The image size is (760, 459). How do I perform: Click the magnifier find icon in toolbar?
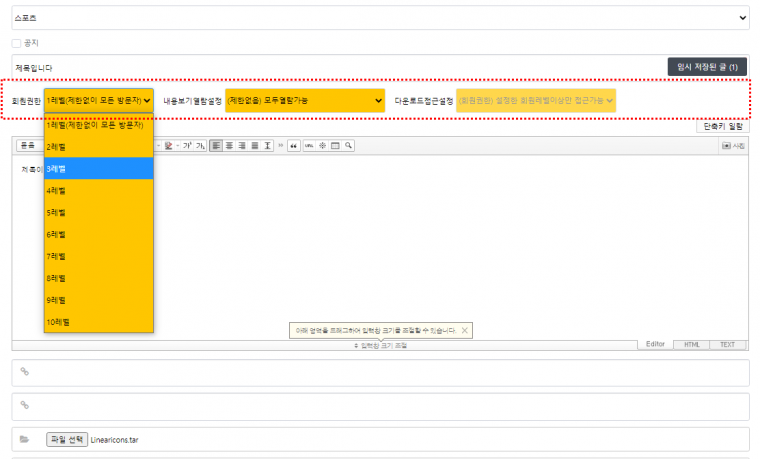[x=348, y=146]
